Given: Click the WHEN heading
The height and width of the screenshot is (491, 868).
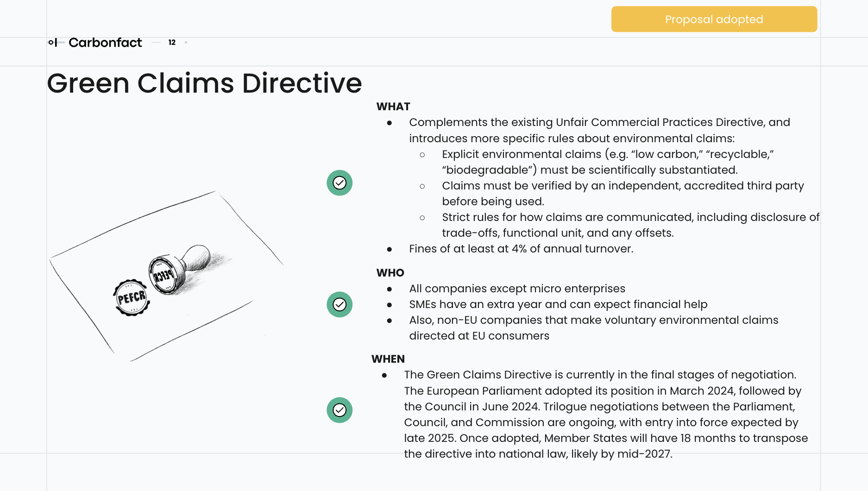Looking at the screenshot, I should [x=388, y=359].
